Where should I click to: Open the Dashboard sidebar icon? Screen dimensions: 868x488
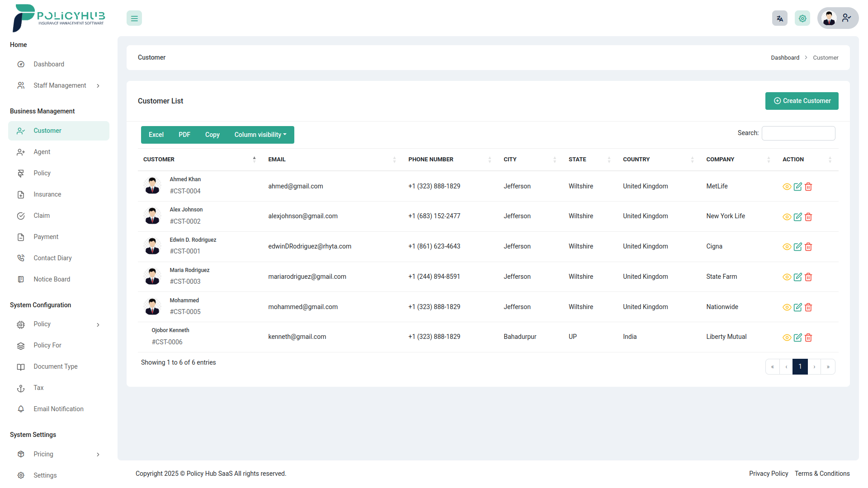[x=21, y=64]
